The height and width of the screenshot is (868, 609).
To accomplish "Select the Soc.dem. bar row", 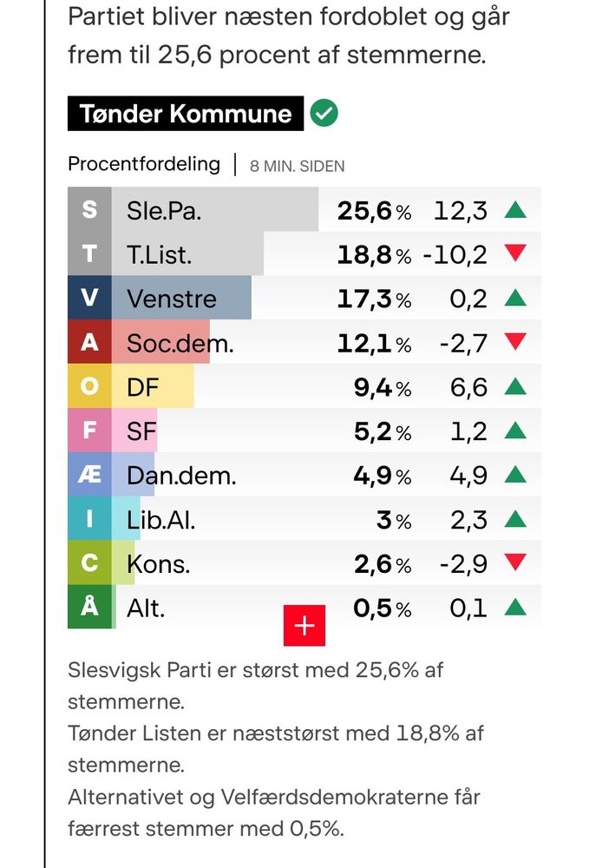I will tap(304, 341).
